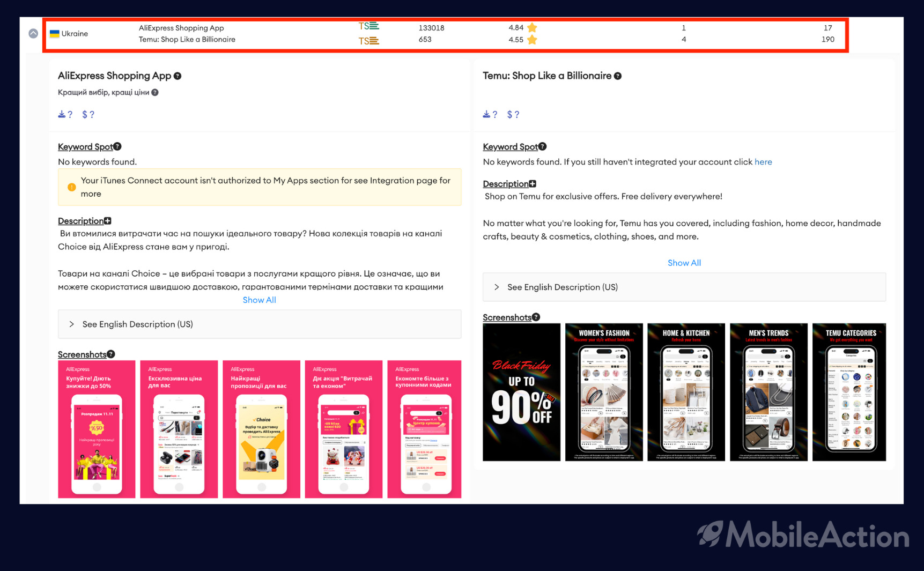924x571 pixels.
Task: Open help icon beside AliExpress Screenshots
Action: pos(111,354)
